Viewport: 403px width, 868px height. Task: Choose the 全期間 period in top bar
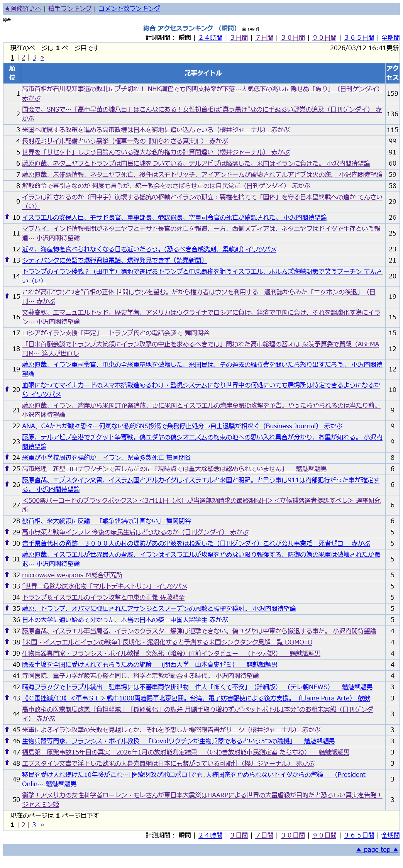coord(390,37)
